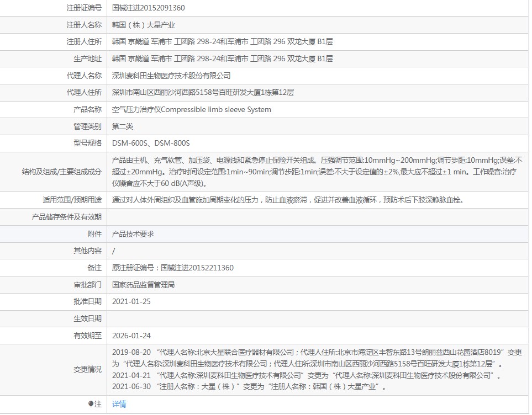Click approving department 国家药品监督管理局
Image resolution: width=532 pixels, height=415 pixels.
coord(144,285)
